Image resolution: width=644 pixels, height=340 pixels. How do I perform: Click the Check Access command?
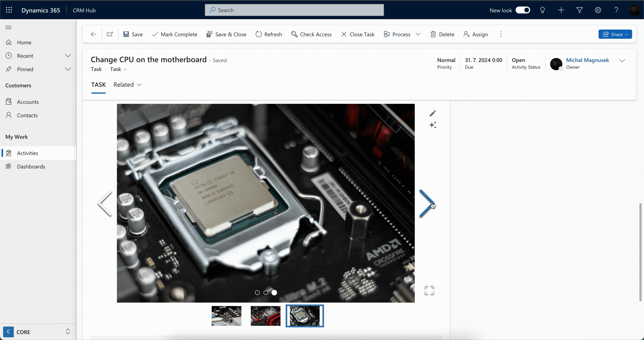click(311, 34)
